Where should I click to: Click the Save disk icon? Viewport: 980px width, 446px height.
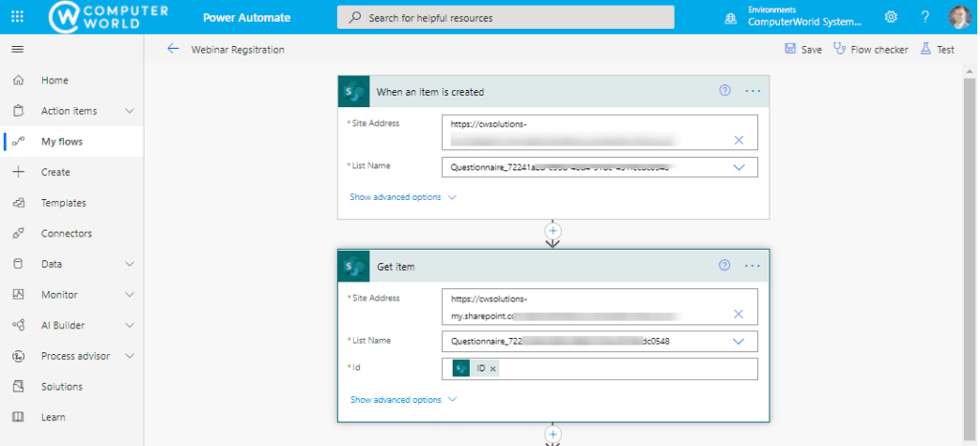tap(790, 49)
